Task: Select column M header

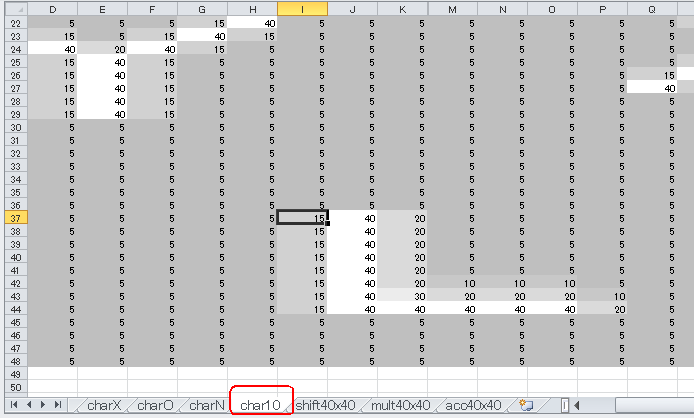Action: (452, 9)
